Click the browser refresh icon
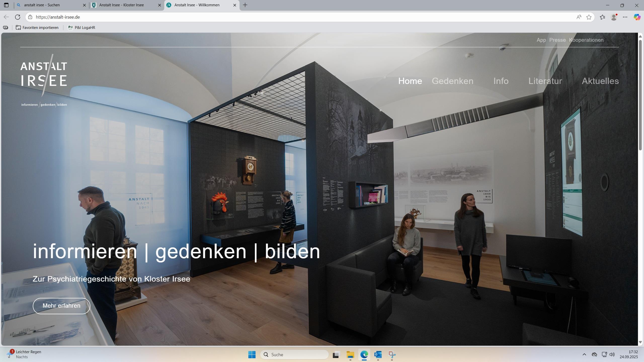The height and width of the screenshot is (362, 644). pyautogui.click(x=17, y=17)
